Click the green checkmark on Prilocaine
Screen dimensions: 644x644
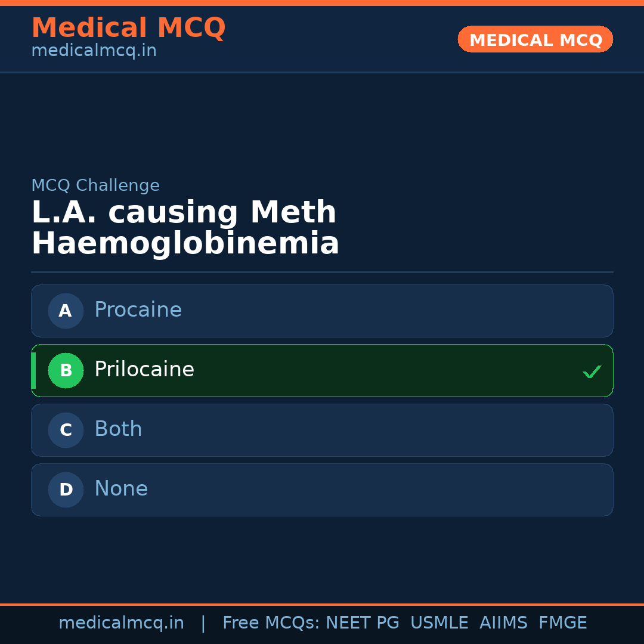(x=592, y=371)
